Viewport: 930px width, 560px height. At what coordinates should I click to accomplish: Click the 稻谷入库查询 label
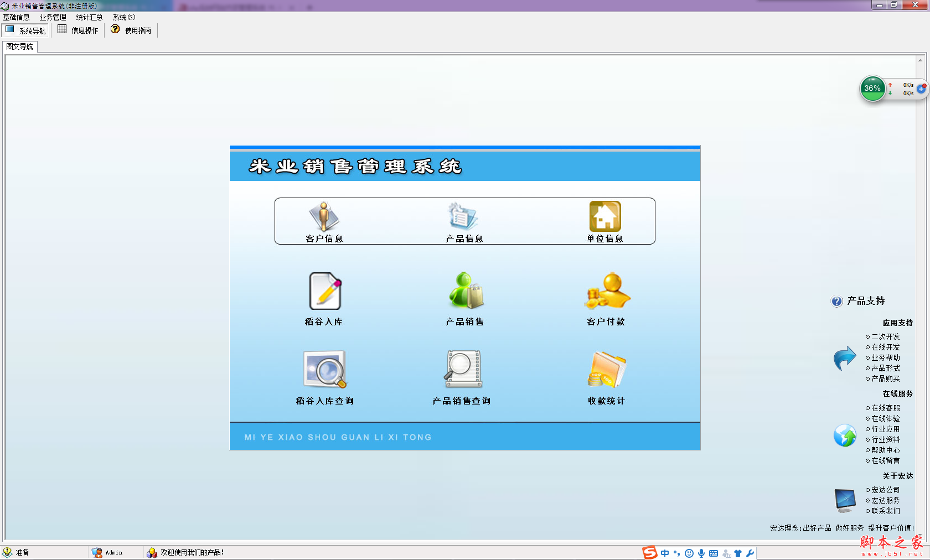325,401
